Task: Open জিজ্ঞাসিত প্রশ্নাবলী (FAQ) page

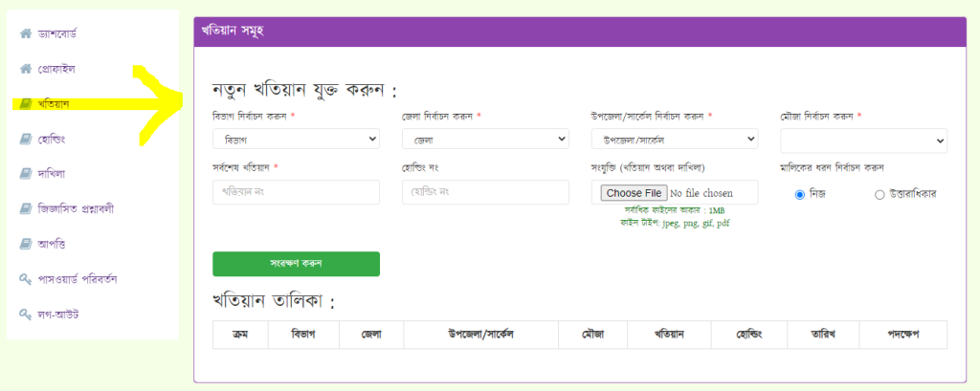Action: coord(76,208)
